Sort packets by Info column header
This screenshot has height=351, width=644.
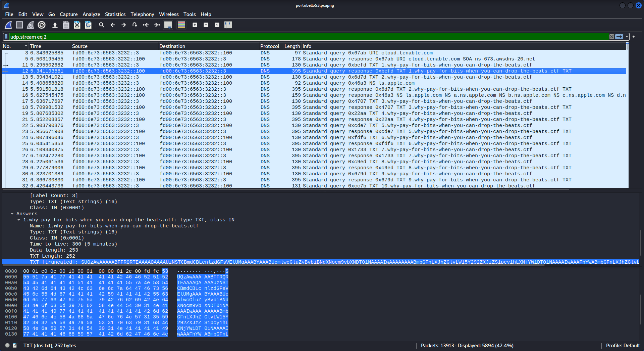[x=463, y=46]
